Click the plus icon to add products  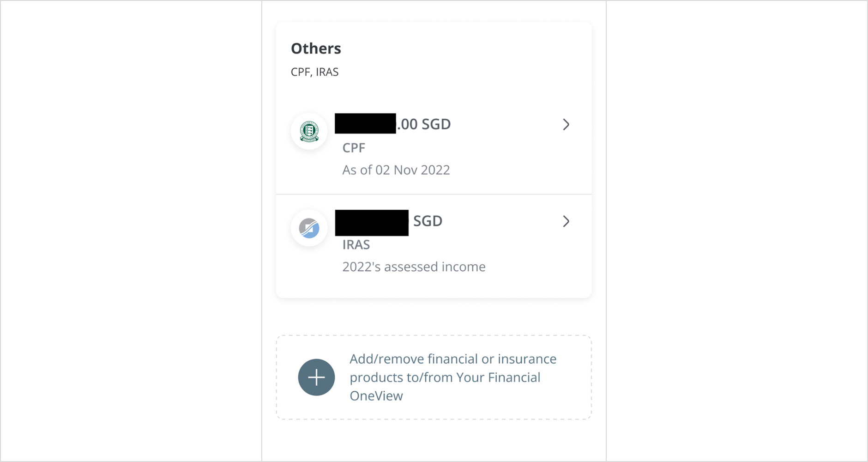coord(316,377)
